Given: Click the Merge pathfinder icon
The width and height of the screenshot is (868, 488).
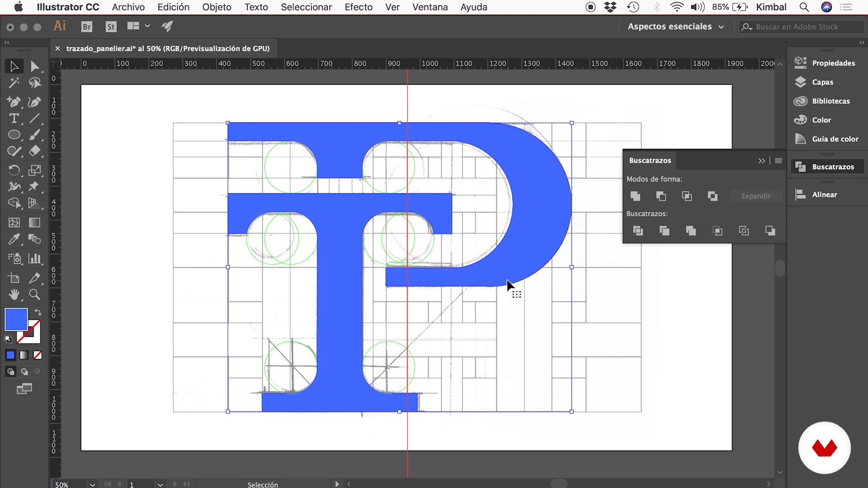Looking at the screenshot, I should pos(691,231).
